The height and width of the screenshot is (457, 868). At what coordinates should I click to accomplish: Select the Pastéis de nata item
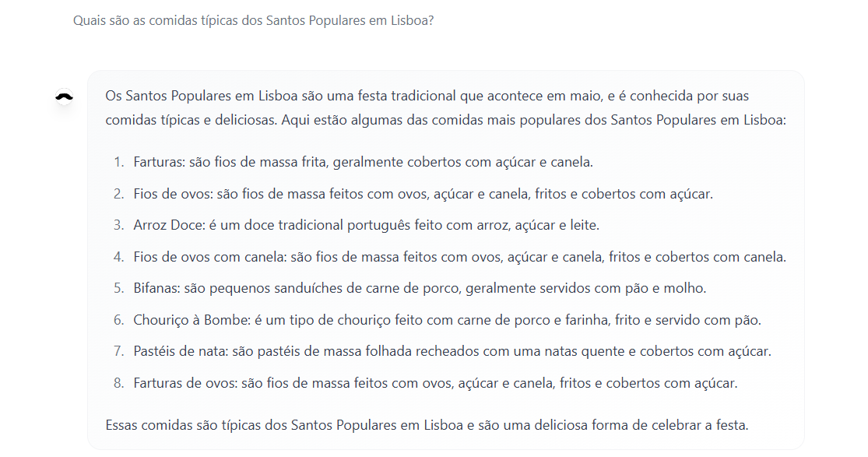(x=452, y=352)
